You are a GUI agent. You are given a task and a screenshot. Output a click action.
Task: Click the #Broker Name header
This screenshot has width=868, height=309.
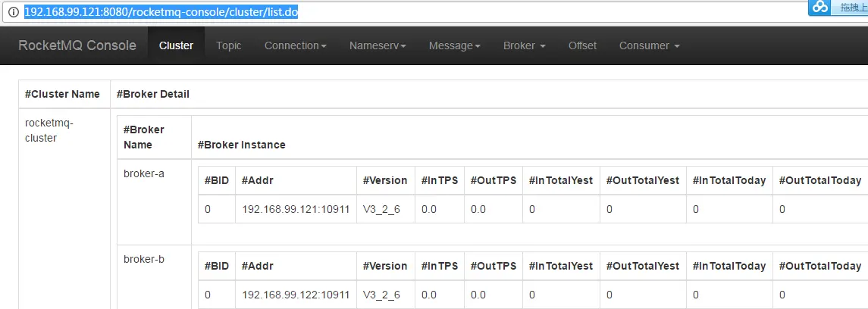click(144, 137)
